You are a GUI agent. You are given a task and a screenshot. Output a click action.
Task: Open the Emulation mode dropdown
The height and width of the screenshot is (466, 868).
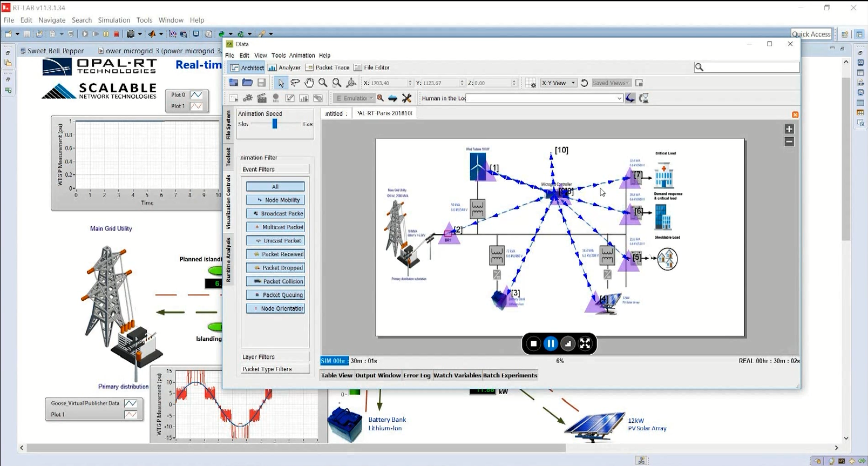coord(354,98)
